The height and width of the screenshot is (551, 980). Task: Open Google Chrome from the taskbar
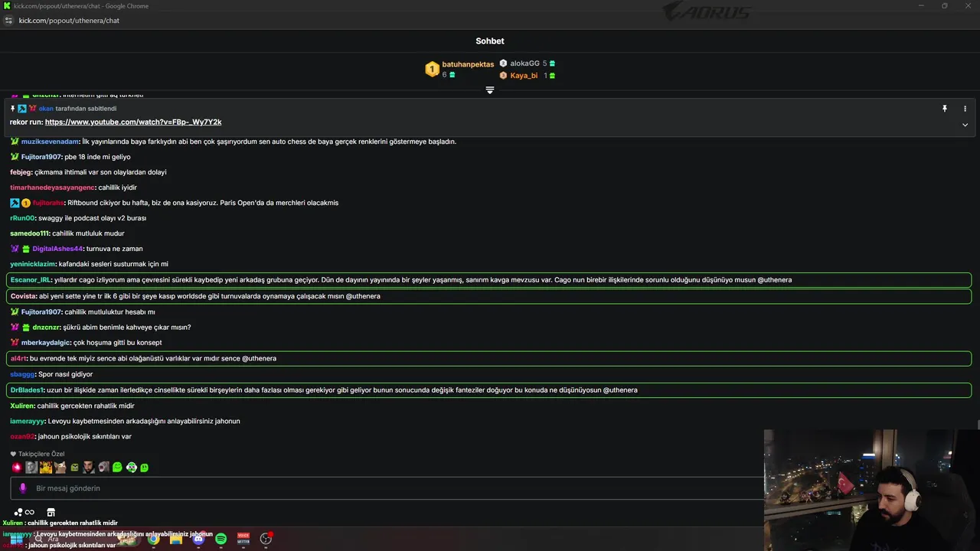[x=153, y=539]
